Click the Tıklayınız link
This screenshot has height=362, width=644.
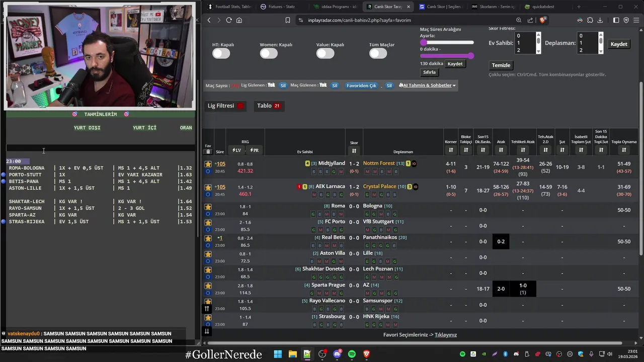[x=446, y=335]
